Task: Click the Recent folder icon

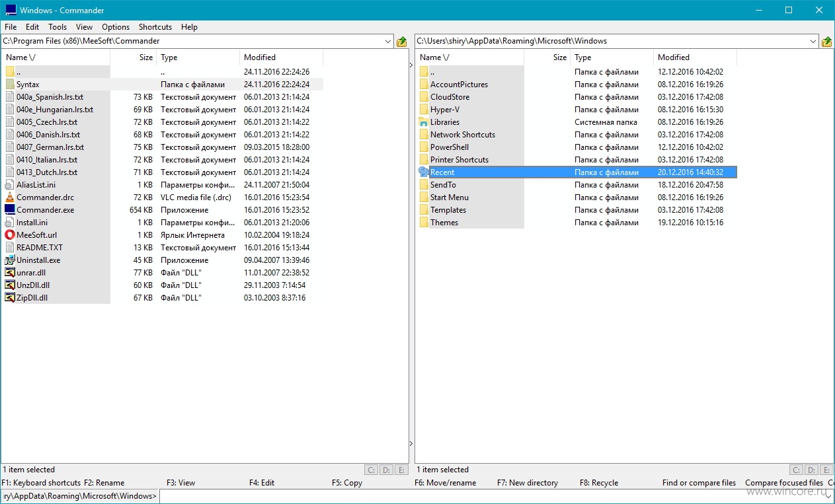Action: [424, 172]
